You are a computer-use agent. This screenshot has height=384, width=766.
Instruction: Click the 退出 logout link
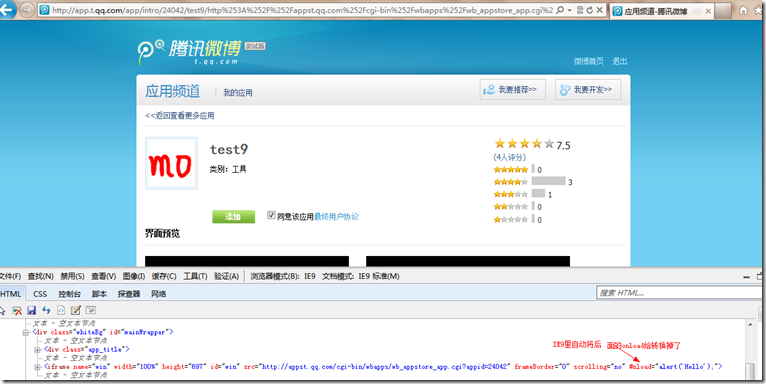point(619,61)
